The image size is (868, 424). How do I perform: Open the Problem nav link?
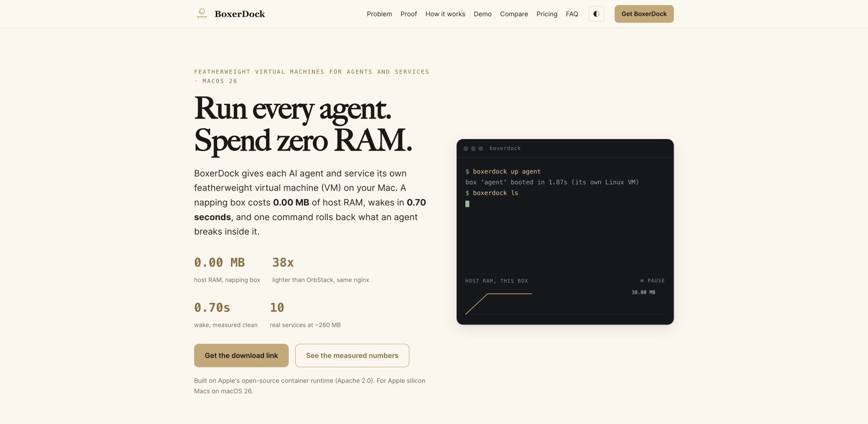click(x=379, y=14)
